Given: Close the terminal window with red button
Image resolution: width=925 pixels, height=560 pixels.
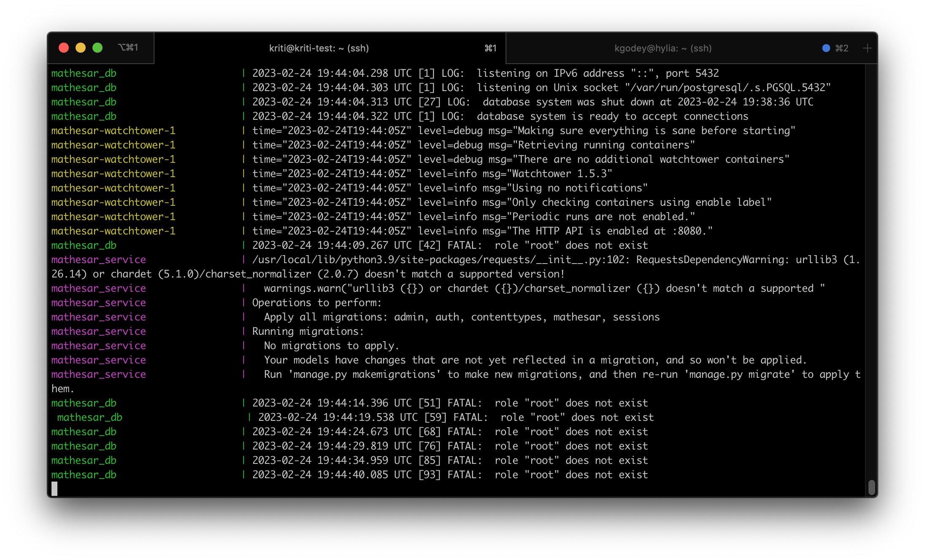Looking at the screenshot, I should coord(64,48).
